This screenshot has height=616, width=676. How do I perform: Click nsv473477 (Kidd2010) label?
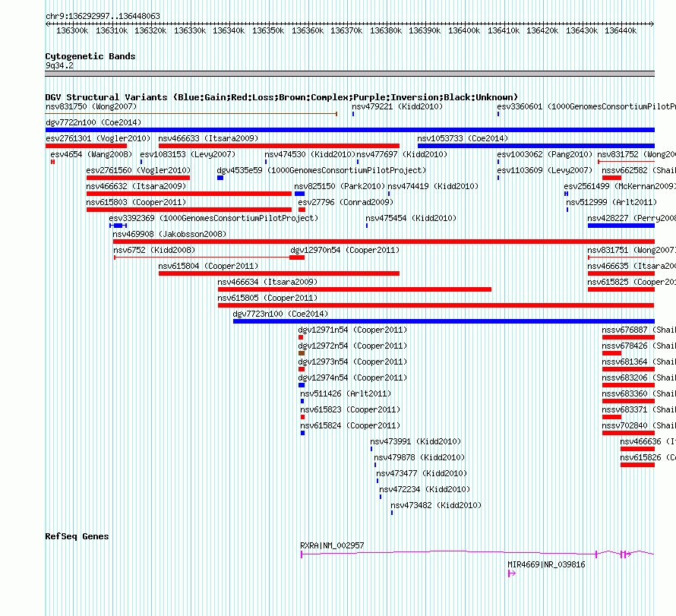pyautogui.click(x=422, y=473)
